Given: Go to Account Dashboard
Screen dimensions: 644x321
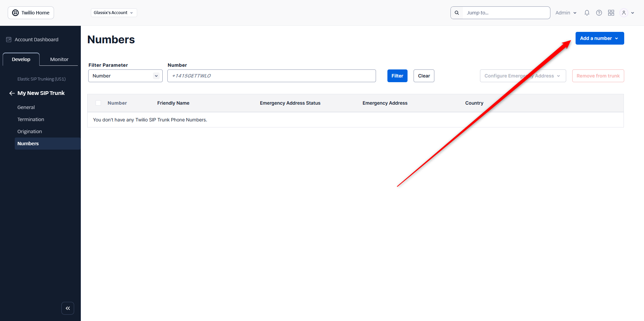Looking at the screenshot, I should [37, 40].
